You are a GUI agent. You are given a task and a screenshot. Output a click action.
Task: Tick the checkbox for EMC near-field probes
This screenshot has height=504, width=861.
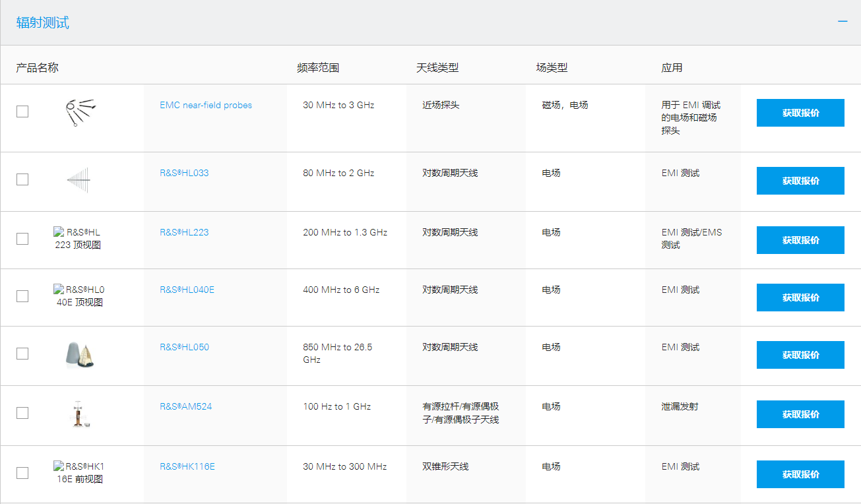pos(22,111)
